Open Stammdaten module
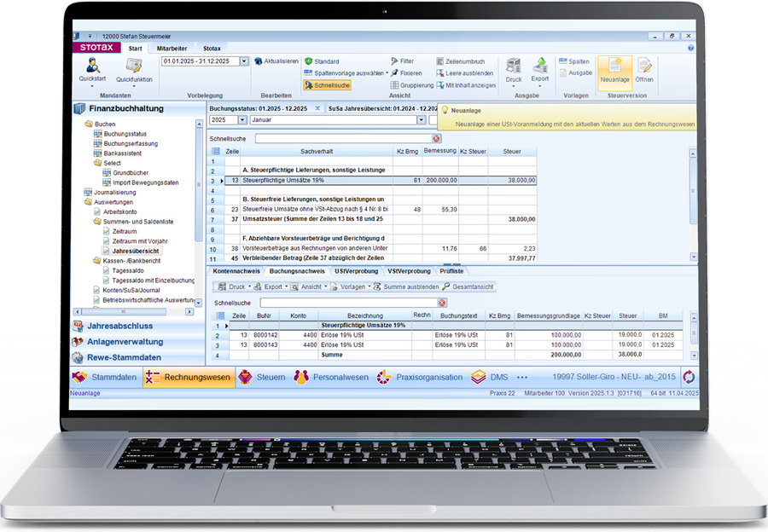 point(105,378)
